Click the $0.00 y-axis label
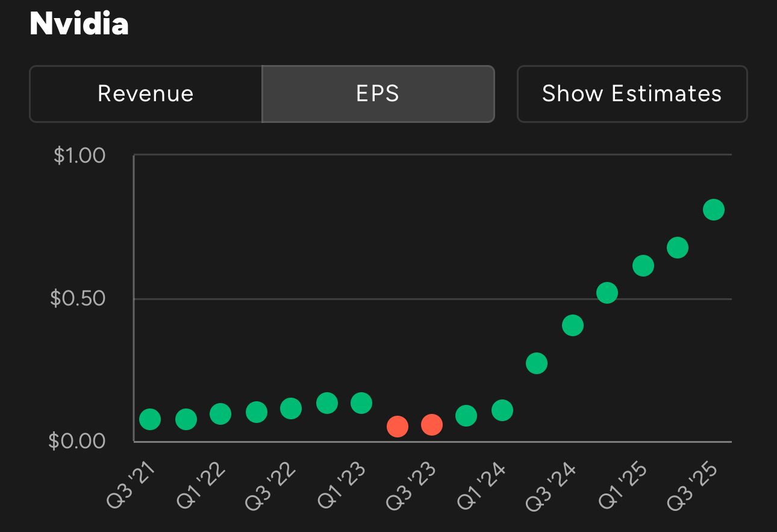This screenshot has width=777, height=532. click(x=77, y=441)
